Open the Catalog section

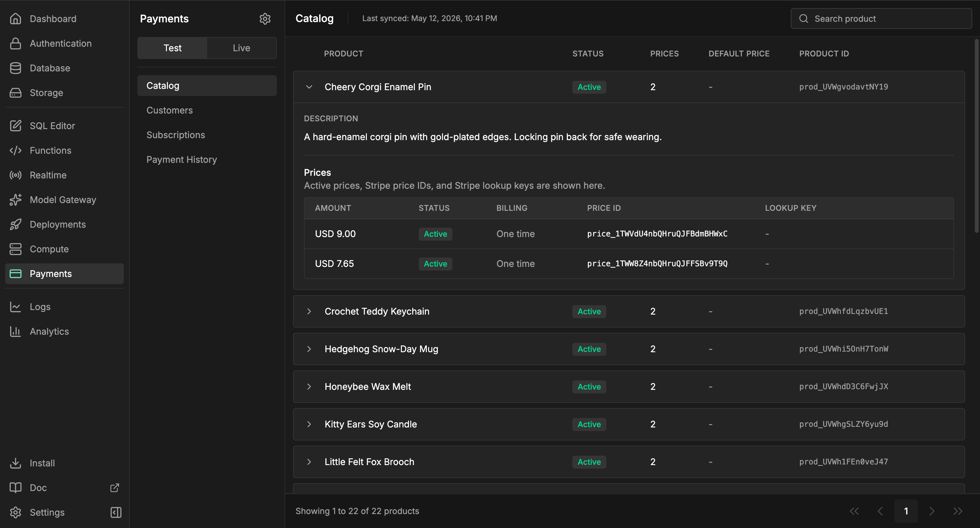click(x=207, y=86)
